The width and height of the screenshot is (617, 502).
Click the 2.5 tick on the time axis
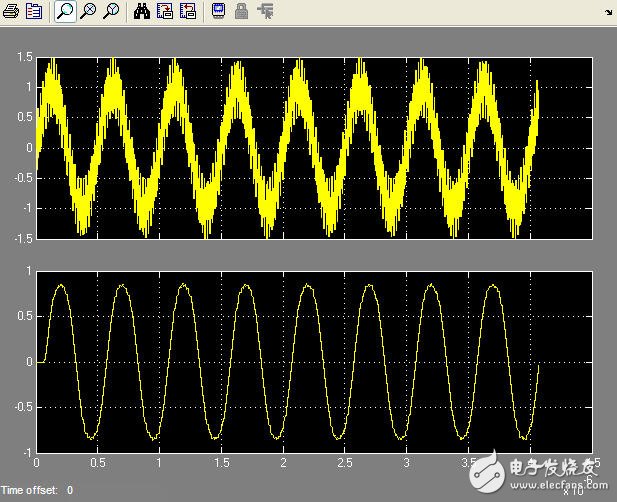click(x=344, y=463)
